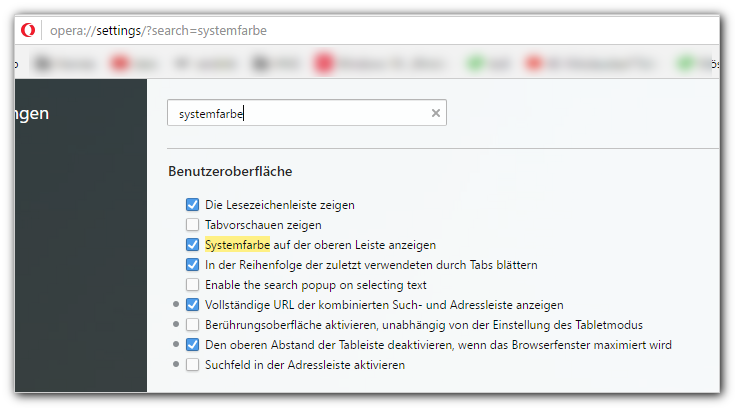Open the large pink-red bookmark in the middle of the bookmarks bar
This screenshot has height=408, width=735.
379,63
